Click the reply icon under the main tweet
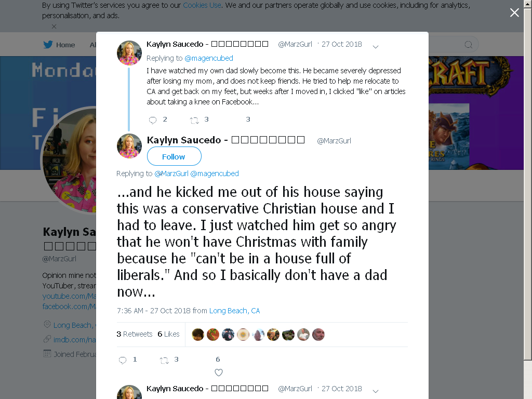The height and width of the screenshot is (399, 532). [123, 360]
